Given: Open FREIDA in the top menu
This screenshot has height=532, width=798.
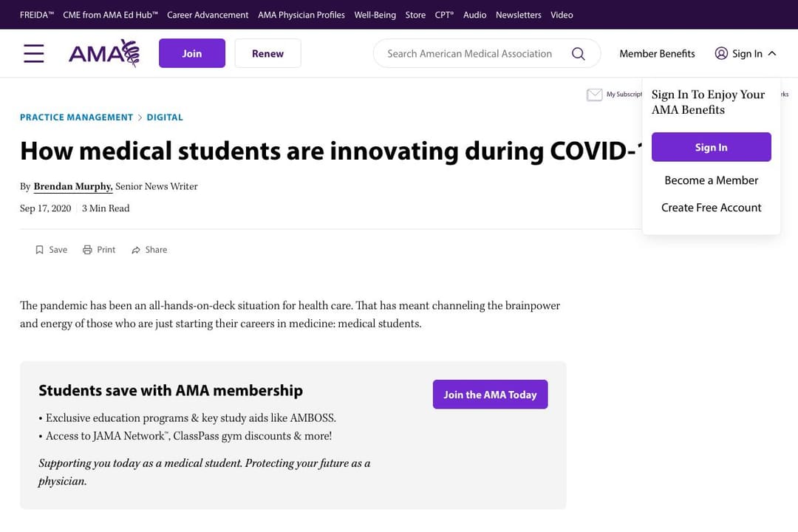Looking at the screenshot, I should [x=37, y=15].
